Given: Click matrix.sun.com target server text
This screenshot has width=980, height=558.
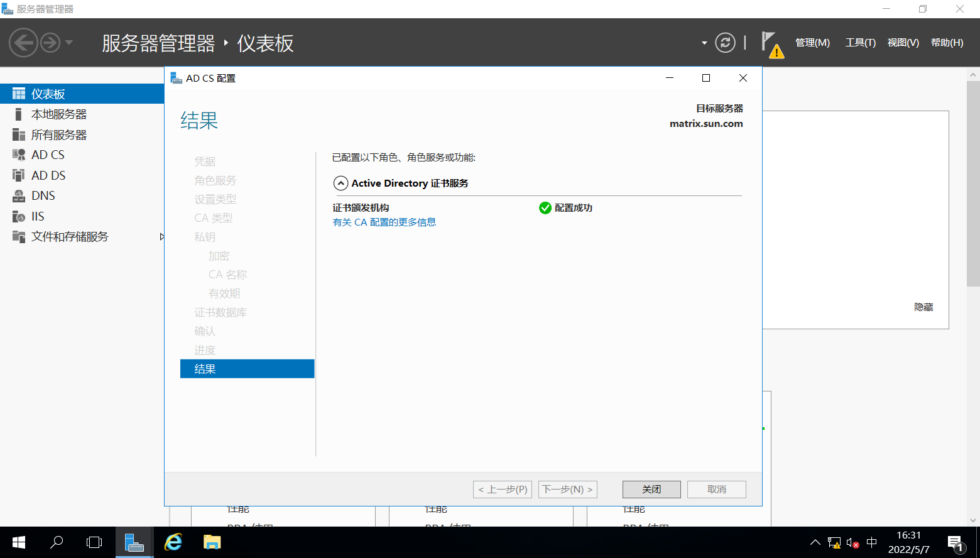Looking at the screenshot, I should pos(706,124).
